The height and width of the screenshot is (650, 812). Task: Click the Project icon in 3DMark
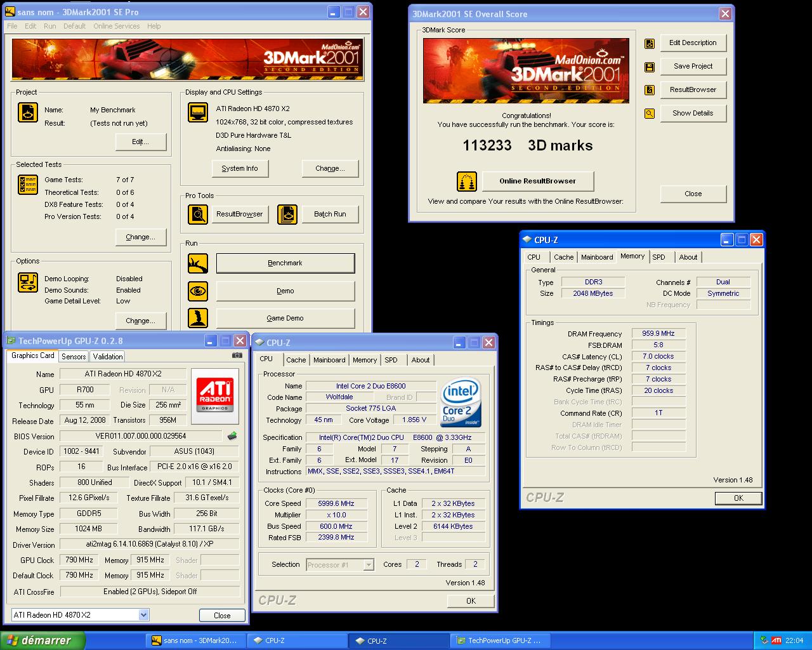pos(28,112)
